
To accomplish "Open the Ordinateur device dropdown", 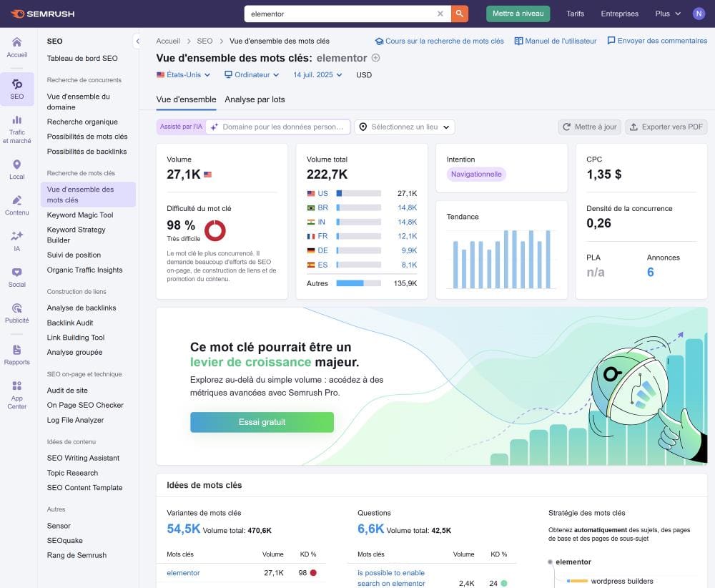I will (252, 75).
